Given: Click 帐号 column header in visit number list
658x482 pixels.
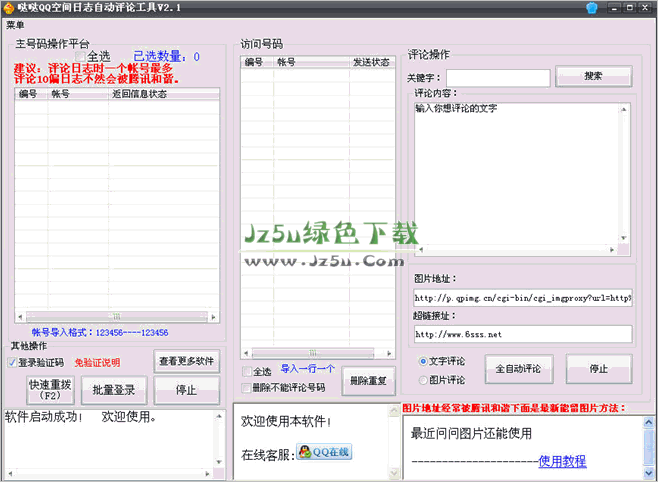Looking at the screenshot, I should [x=311, y=63].
